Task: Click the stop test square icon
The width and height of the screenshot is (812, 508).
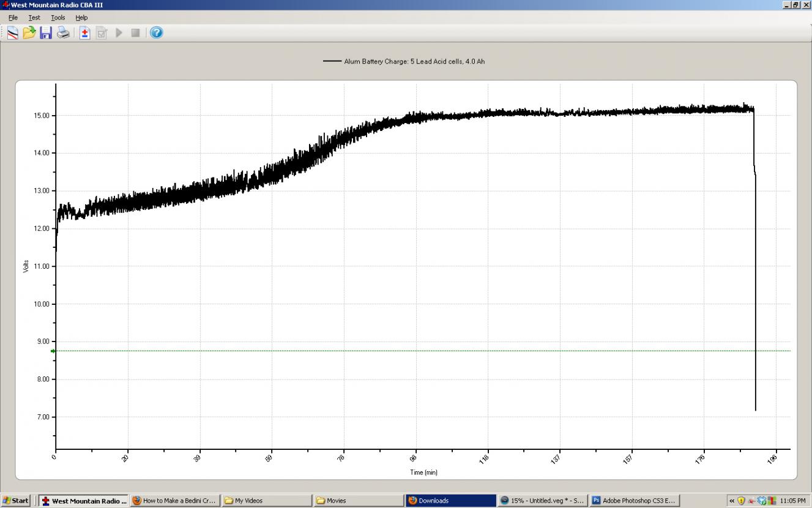Action: click(135, 33)
